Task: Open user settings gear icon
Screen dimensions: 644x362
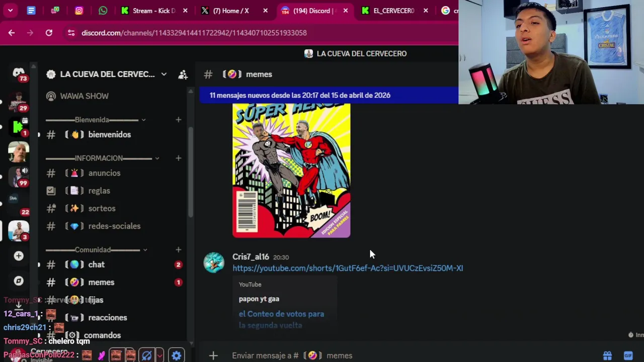Action: [x=176, y=355]
